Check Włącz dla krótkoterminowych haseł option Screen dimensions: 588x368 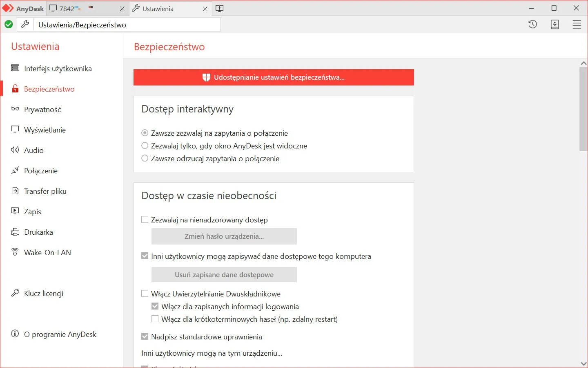click(x=155, y=319)
